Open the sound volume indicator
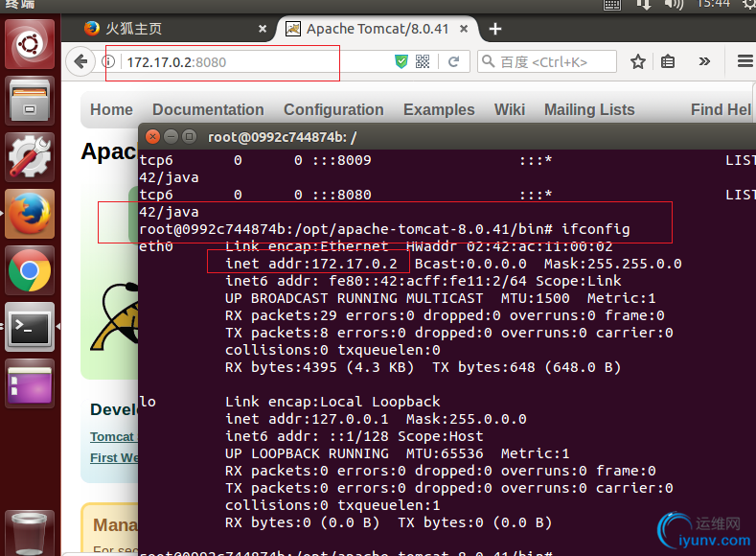This screenshot has height=556, width=756. pos(674,5)
